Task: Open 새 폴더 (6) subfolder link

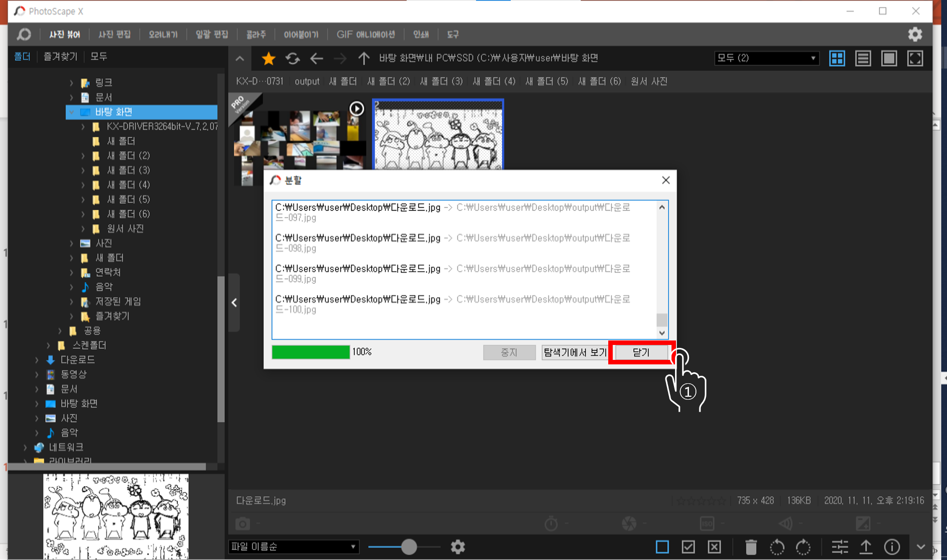Action: click(x=600, y=81)
